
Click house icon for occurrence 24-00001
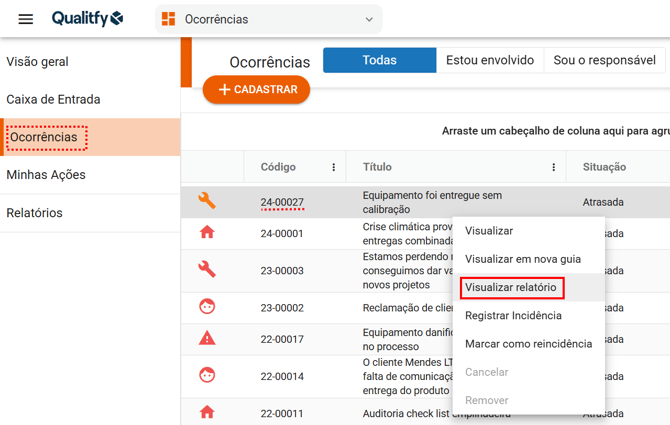click(x=207, y=233)
